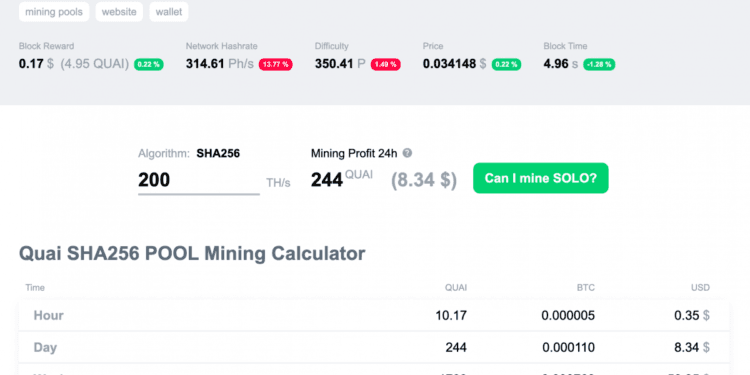Select the Difficulty value 350.41 P
The width and height of the screenshot is (750, 375).
340,64
